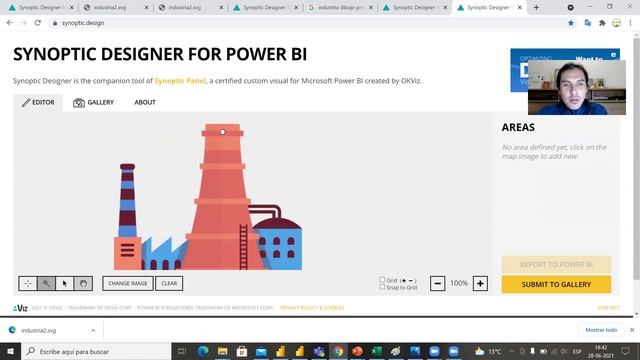Reload the page with refresh icon
This screenshot has width=640, height=360.
click(38, 23)
